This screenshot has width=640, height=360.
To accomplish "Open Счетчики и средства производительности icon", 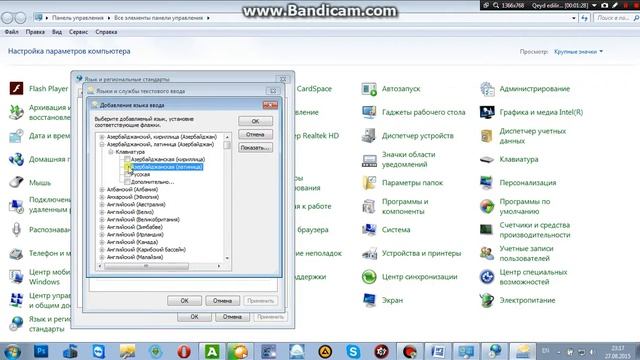I will point(524,229).
